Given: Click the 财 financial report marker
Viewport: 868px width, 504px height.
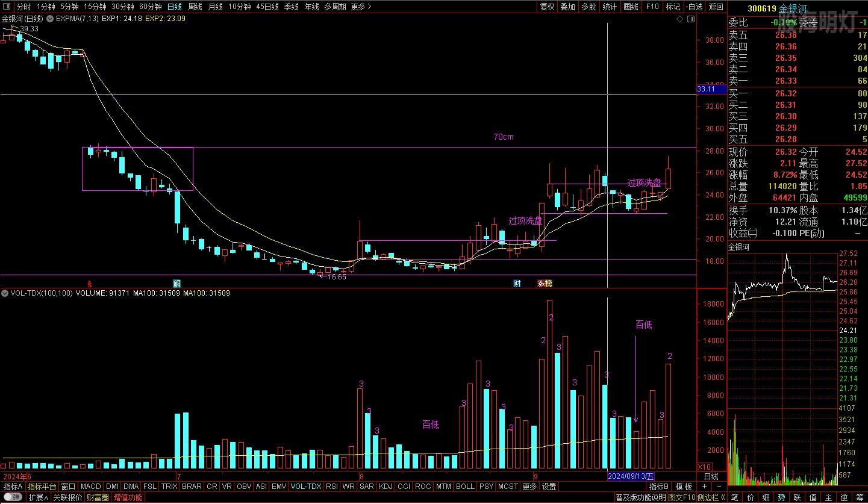Looking at the screenshot, I should point(517,283).
